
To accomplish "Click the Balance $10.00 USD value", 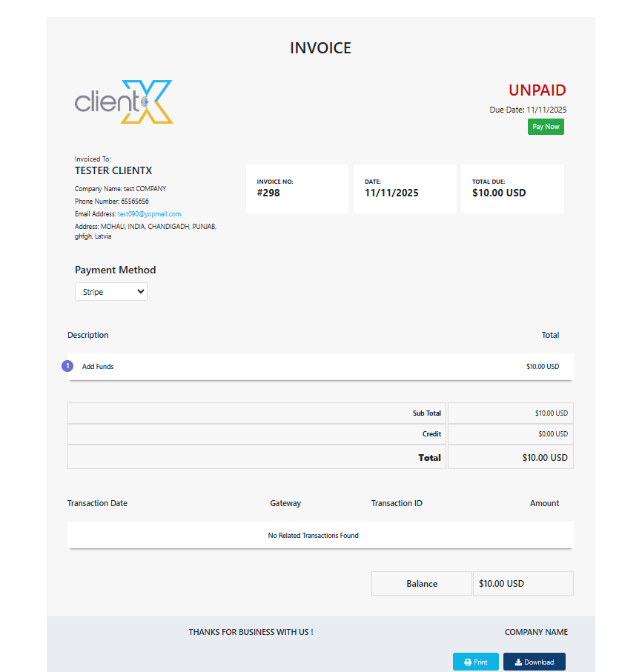I will 501,584.
